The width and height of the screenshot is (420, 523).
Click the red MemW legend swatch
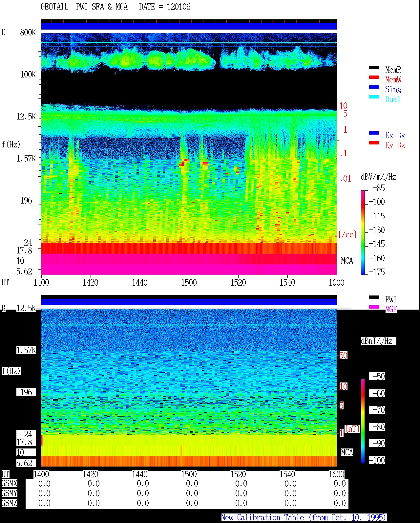pyautogui.click(x=374, y=77)
